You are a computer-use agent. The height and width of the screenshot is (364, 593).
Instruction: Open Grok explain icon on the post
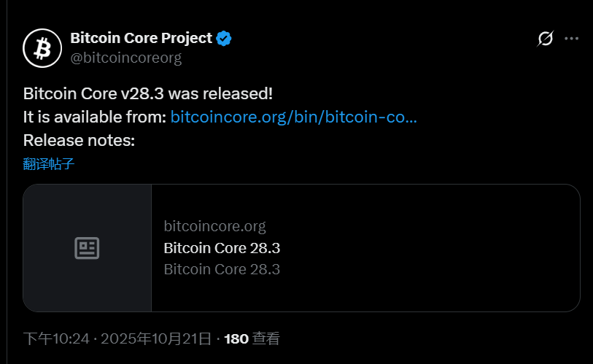click(x=544, y=39)
